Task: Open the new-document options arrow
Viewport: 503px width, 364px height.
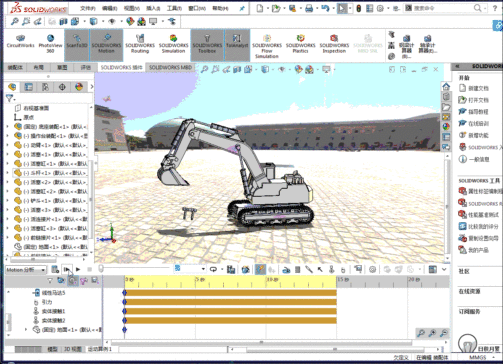Action: click(x=267, y=8)
